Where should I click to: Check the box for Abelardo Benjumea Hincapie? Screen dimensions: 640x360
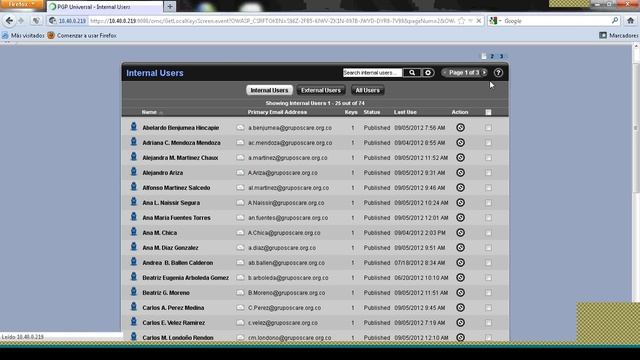[488, 128]
